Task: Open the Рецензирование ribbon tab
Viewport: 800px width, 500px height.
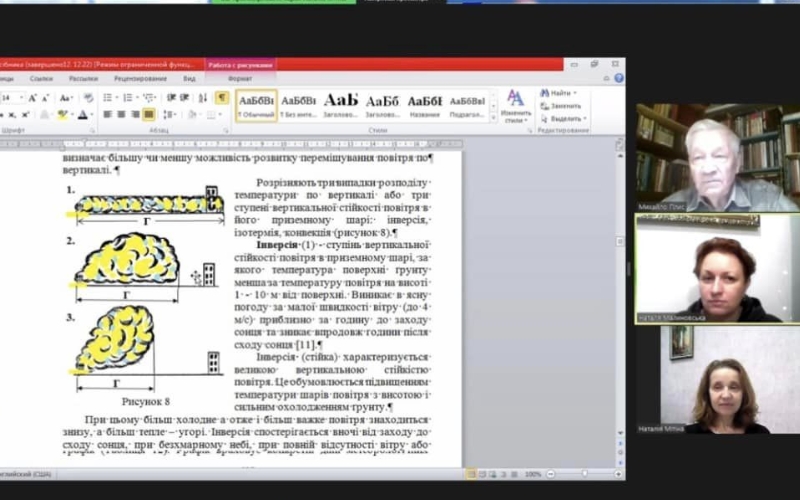Action: tap(140, 78)
